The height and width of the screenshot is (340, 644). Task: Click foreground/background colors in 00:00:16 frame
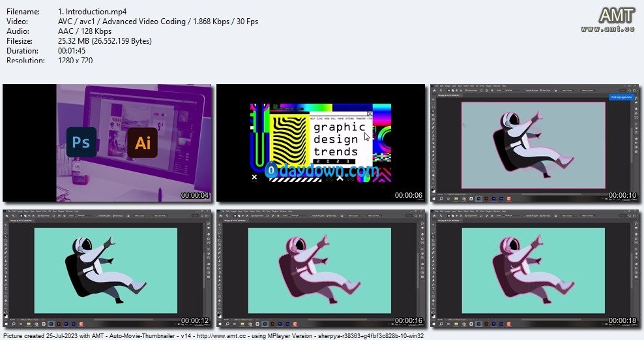tap(220, 316)
